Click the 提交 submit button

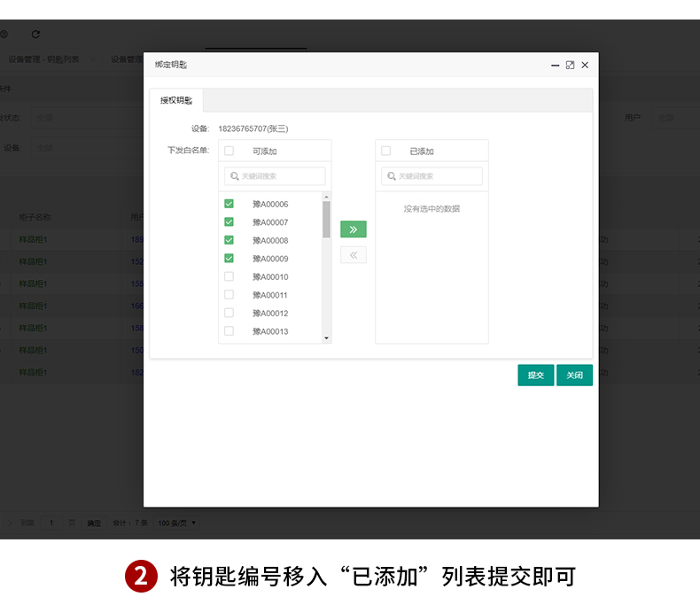[x=536, y=376]
